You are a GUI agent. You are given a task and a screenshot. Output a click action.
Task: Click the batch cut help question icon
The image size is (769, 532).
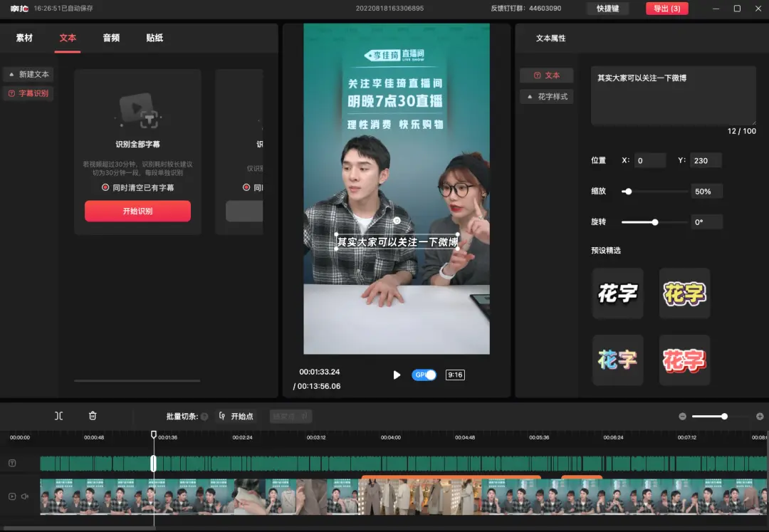(x=204, y=417)
